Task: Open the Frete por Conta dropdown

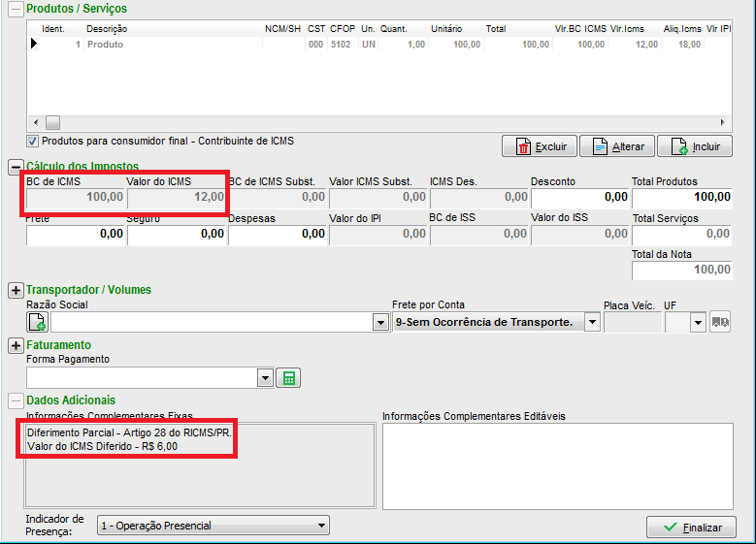Action: (592, 322)
